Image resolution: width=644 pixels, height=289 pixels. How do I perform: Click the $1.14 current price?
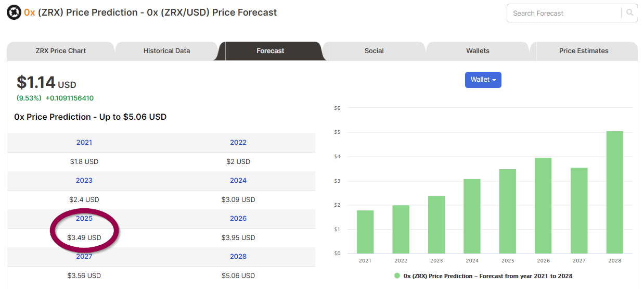point(36,82)
